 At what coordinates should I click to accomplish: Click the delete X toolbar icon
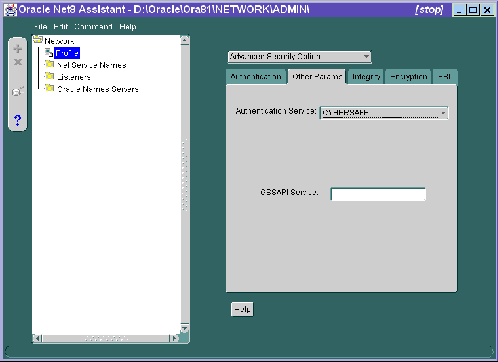tap(18, 62)
